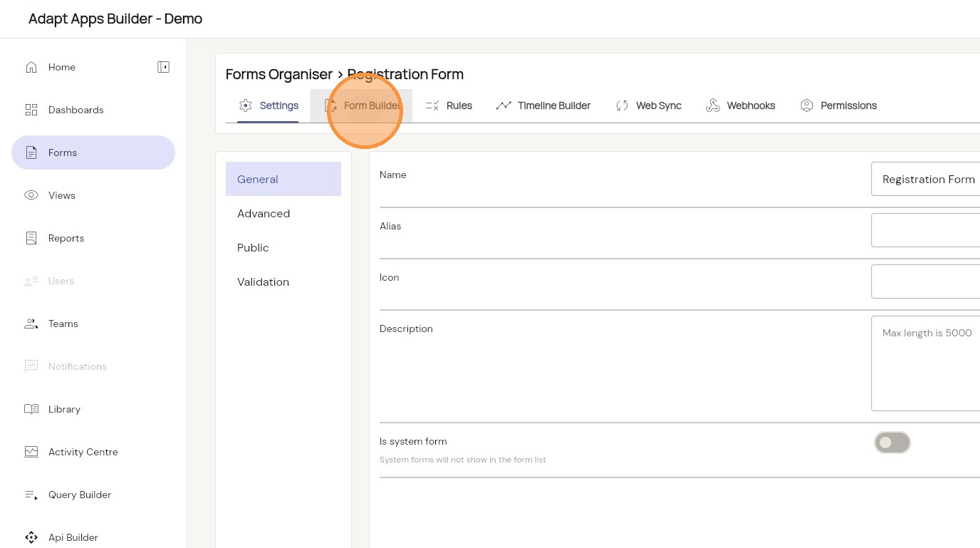Click the Forms Organiser breadcrumb link
980x548 pixels.
point(279,74)
